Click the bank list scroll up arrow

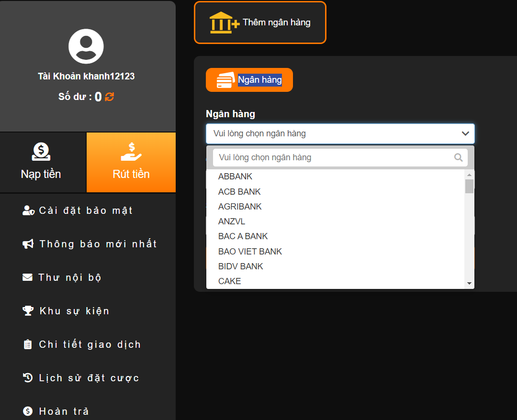tap(469, 175)
